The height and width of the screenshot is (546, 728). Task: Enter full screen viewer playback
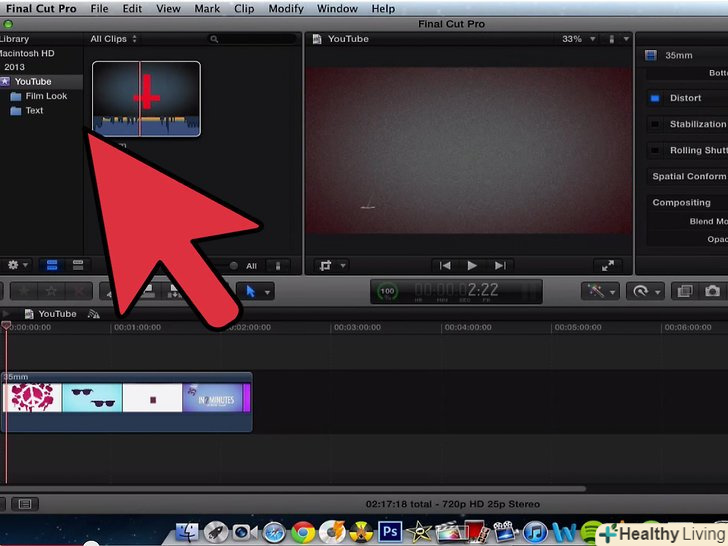(x=608, y=266)
